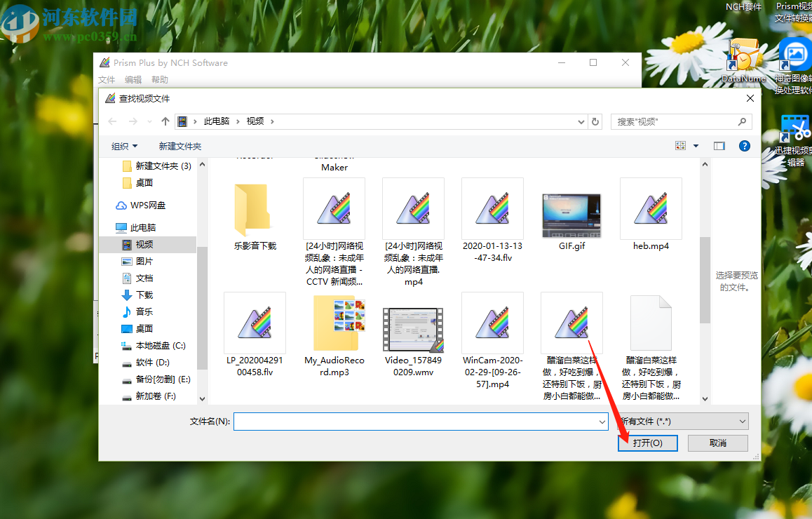
Task: Select the heb.mp4 video thumbnail
Action: 651,209
